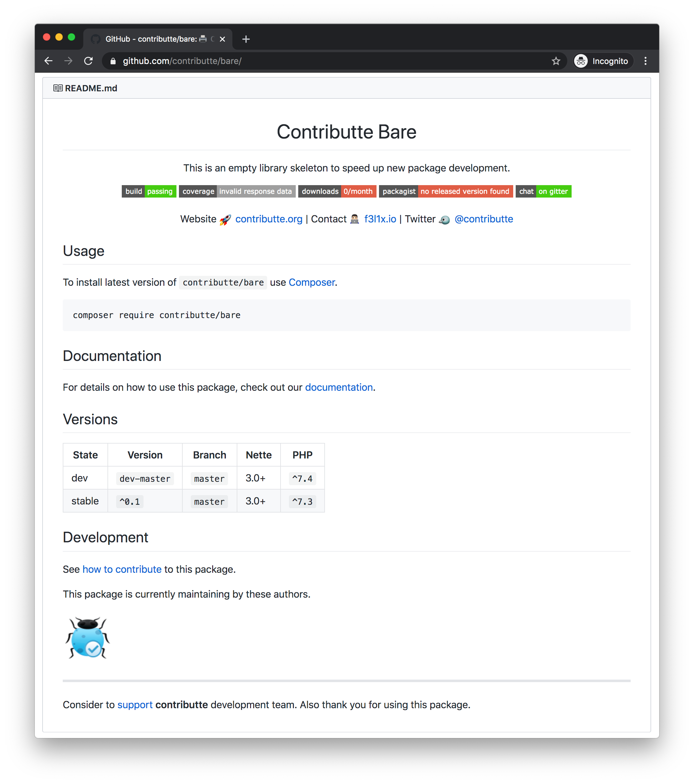
Task: Open the blue bug author avatar
Action: point(88,638)
